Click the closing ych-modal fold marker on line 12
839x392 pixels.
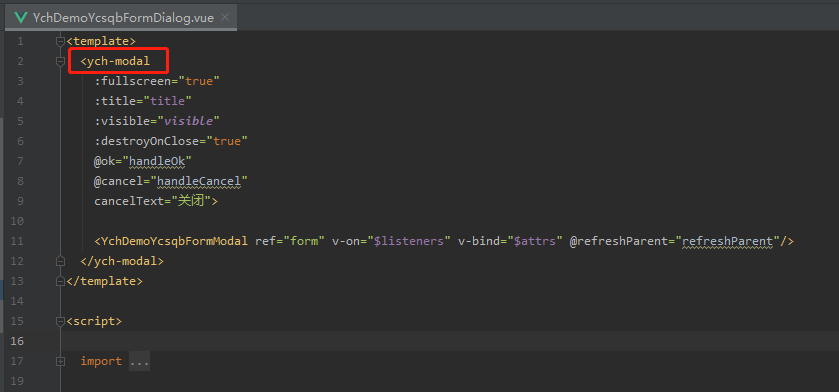[x=60, y=262]
